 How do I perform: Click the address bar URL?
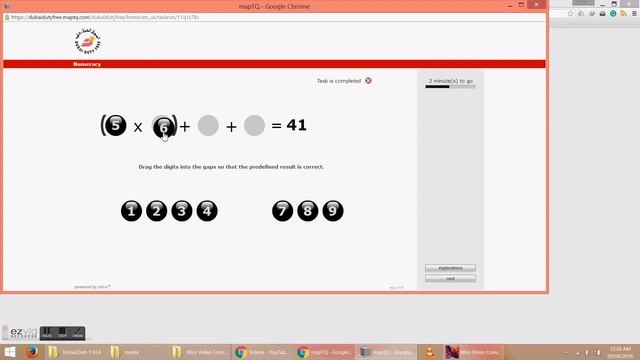tap(105, 18)
